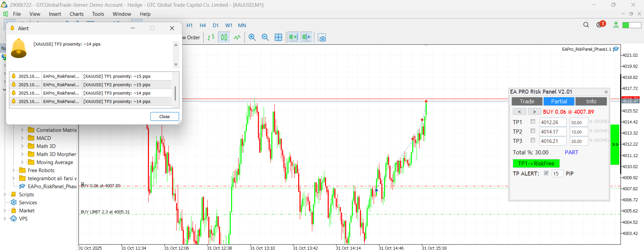Toggle chart shift from right edge
This screenshot has width=644, height=251.
pos(307,37)
